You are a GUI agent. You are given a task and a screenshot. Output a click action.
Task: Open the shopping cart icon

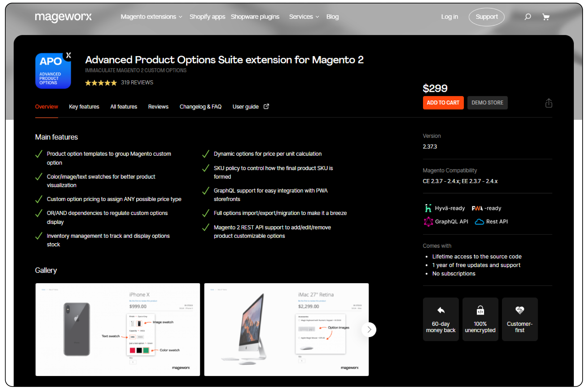tap(546, 17)
